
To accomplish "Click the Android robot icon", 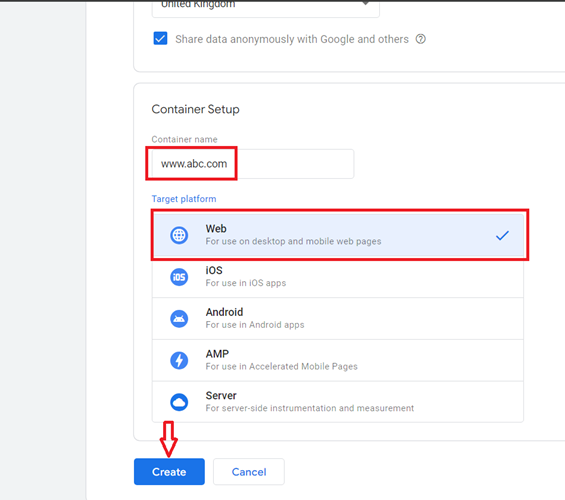I will point(179,319).
